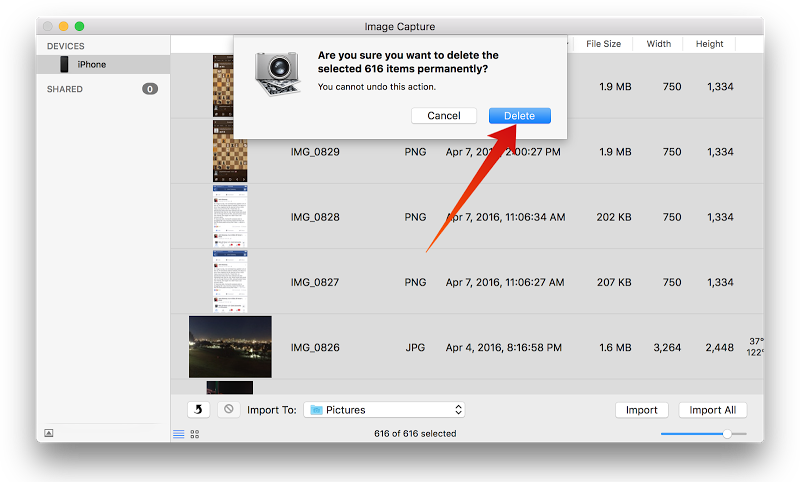Screen dimensions: 800x482
Task: Open the Import To Pictures dropdown
Action: tap(385, 410)
